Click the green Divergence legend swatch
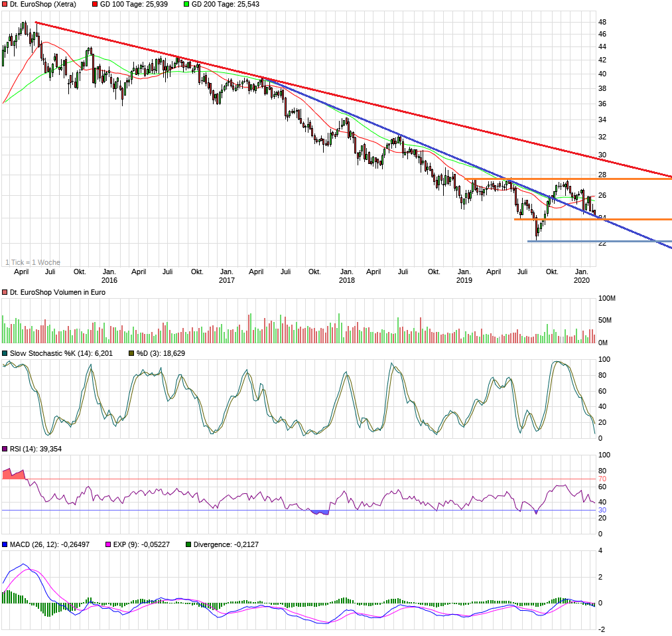The height and width of the screenshot is (636, 672). tap(188, 545)
